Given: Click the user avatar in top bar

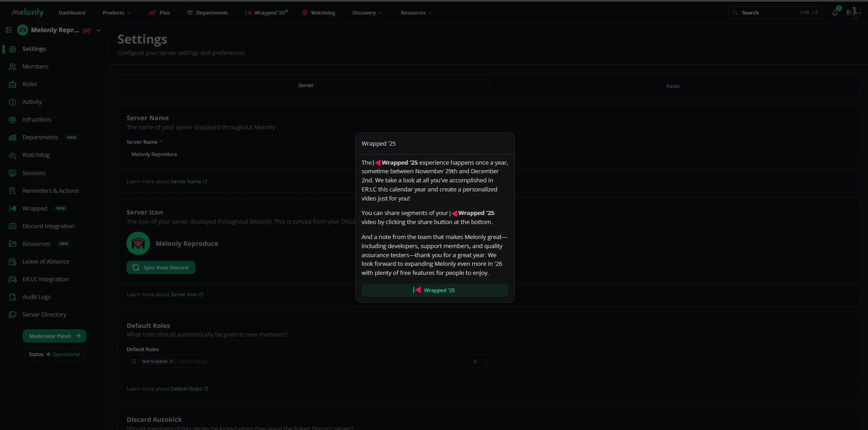Looking at the screenshot, I should (x=853, y=13).
